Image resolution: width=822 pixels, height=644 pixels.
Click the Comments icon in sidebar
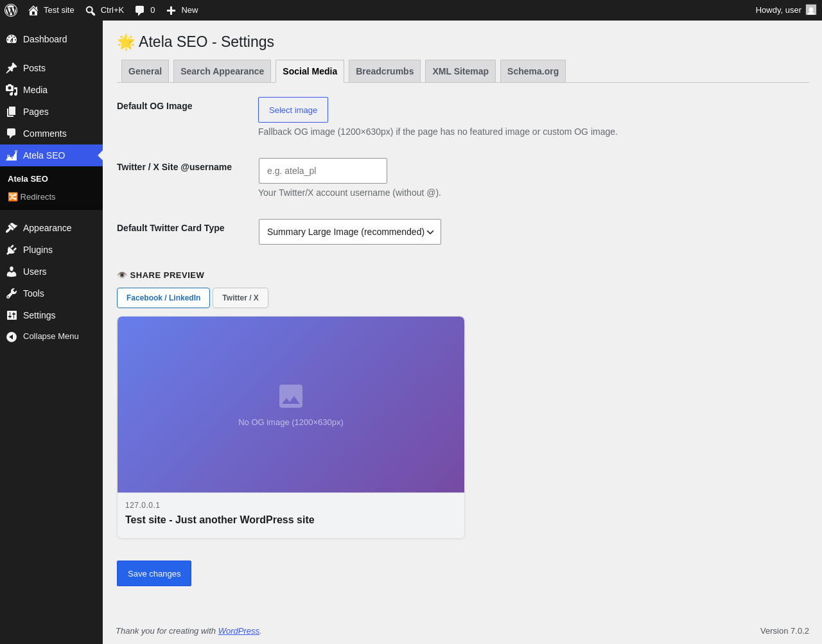pos(12,134)
